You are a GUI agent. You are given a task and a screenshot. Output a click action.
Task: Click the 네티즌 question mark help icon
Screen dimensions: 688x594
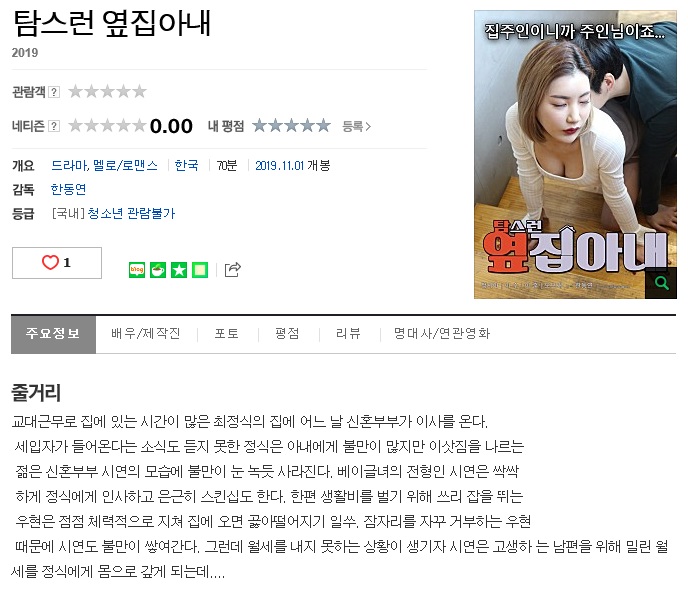pos(54,126)
